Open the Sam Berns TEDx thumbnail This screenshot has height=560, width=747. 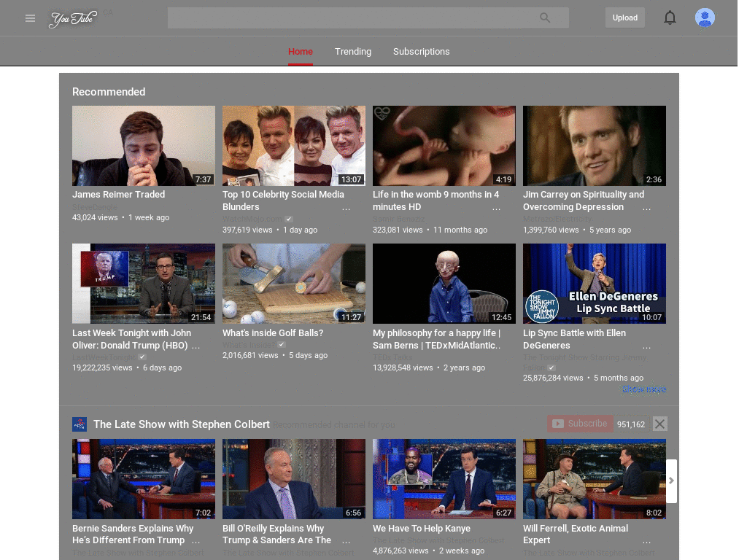(444, 284)
